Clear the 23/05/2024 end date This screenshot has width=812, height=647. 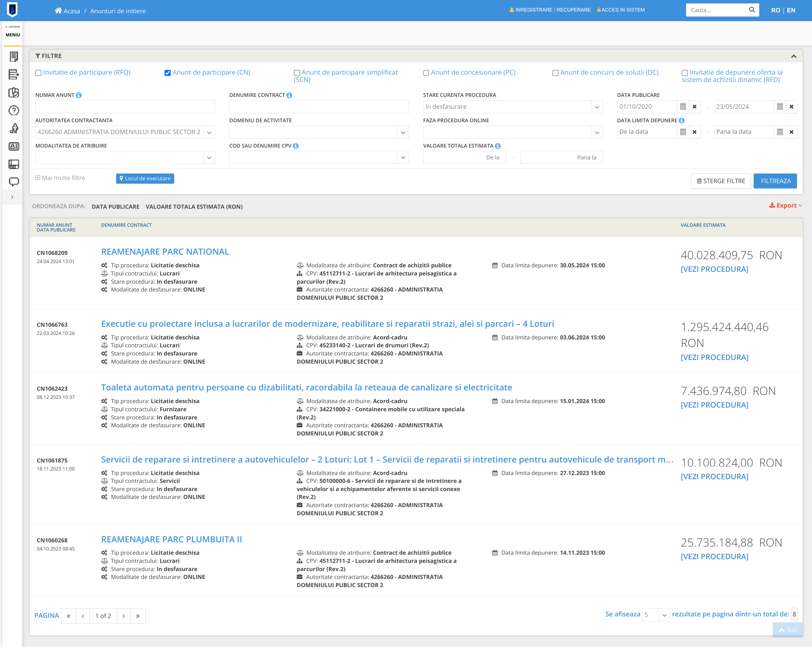791,107
